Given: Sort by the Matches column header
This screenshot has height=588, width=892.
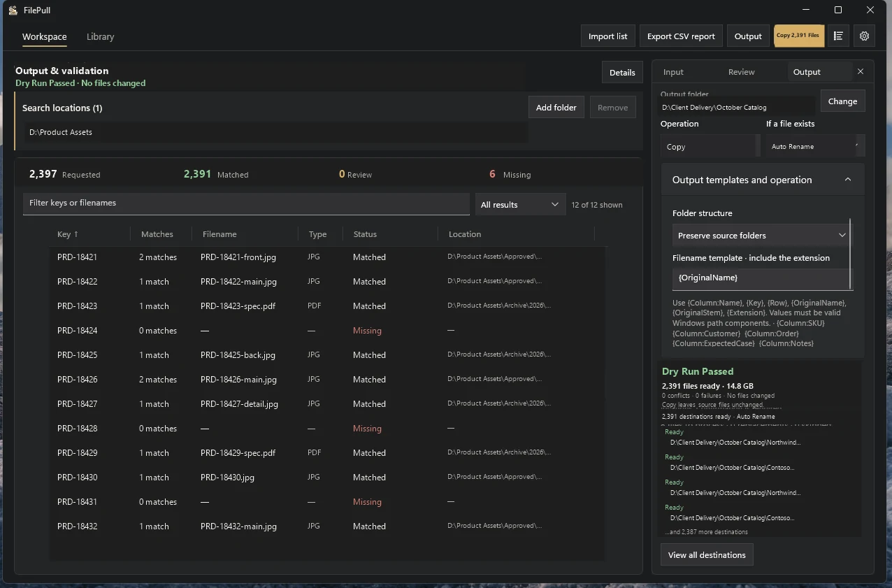Looking at the screenshot, I should (157, 234).
